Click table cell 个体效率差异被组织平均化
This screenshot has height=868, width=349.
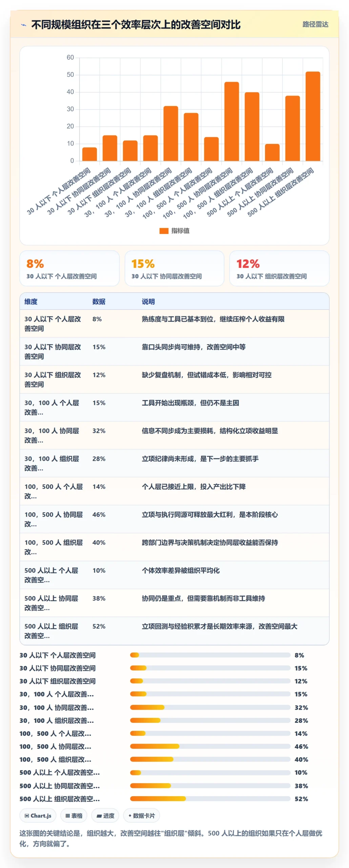(180, 570)
